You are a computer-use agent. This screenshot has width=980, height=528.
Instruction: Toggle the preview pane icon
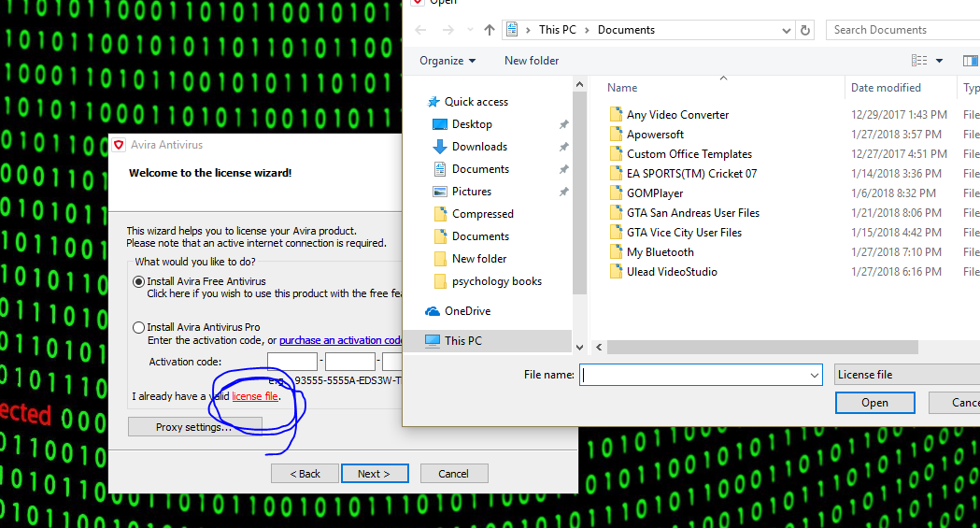(971, 61)
